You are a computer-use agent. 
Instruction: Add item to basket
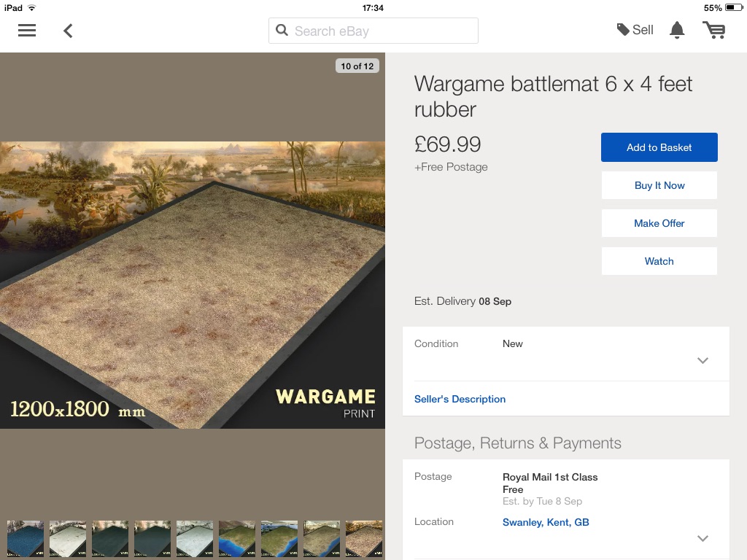(659, 147)
